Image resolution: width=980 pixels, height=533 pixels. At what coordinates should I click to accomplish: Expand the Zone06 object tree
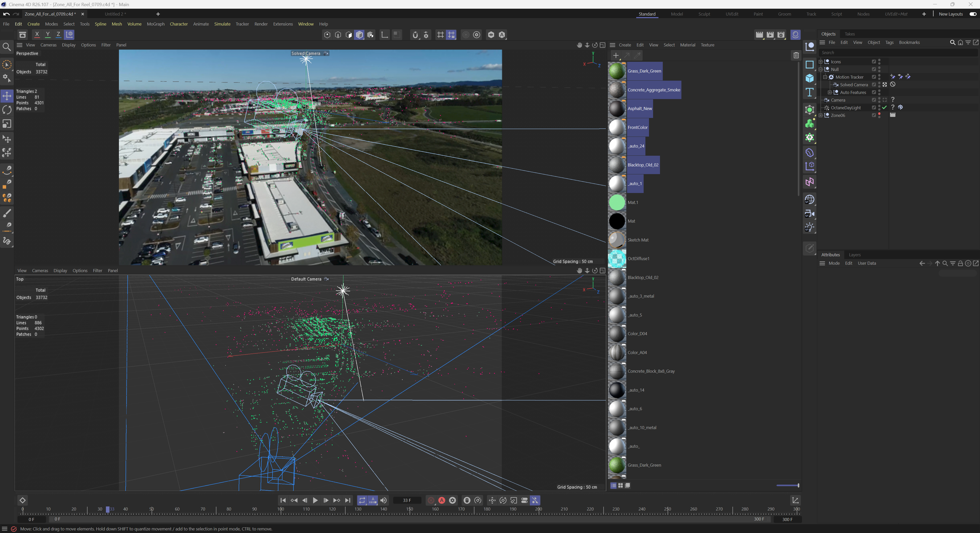pos(820,115)
